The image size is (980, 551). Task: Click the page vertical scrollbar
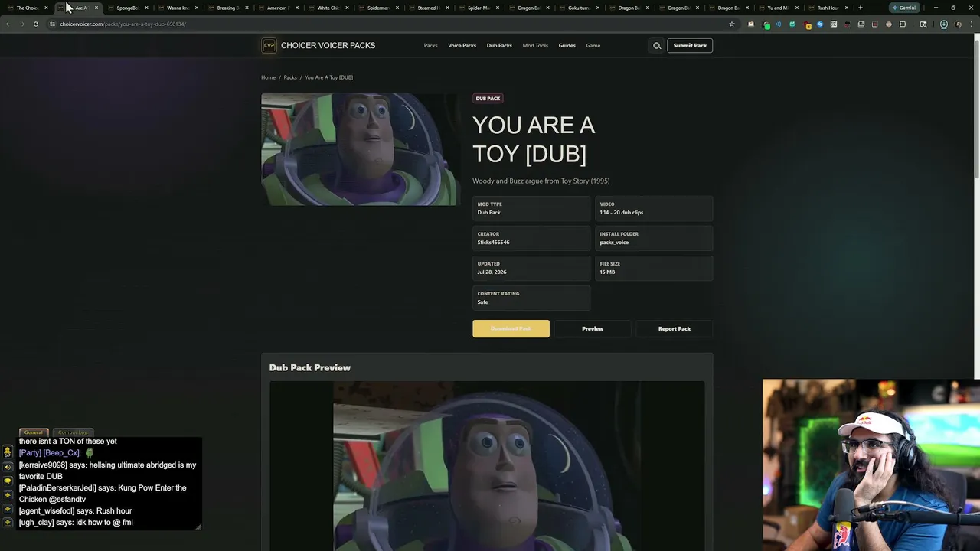pos(976,107)
